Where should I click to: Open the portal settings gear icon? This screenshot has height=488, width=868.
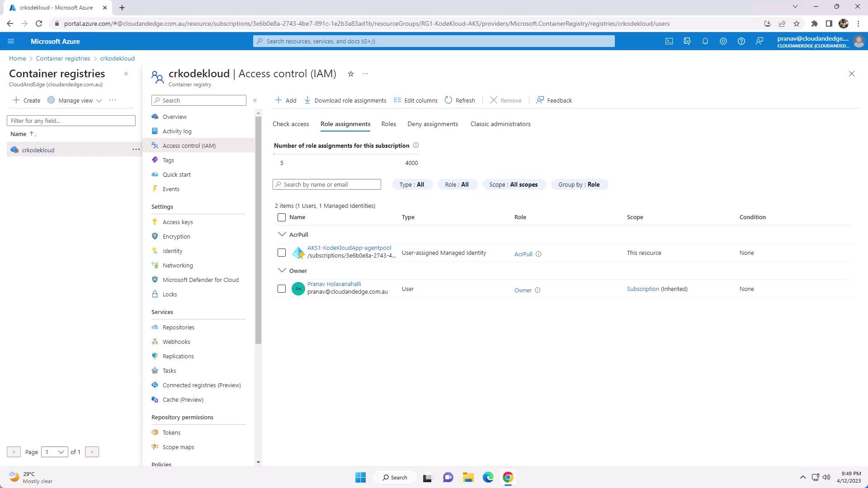pyautogui.click(x=723, y=41)
